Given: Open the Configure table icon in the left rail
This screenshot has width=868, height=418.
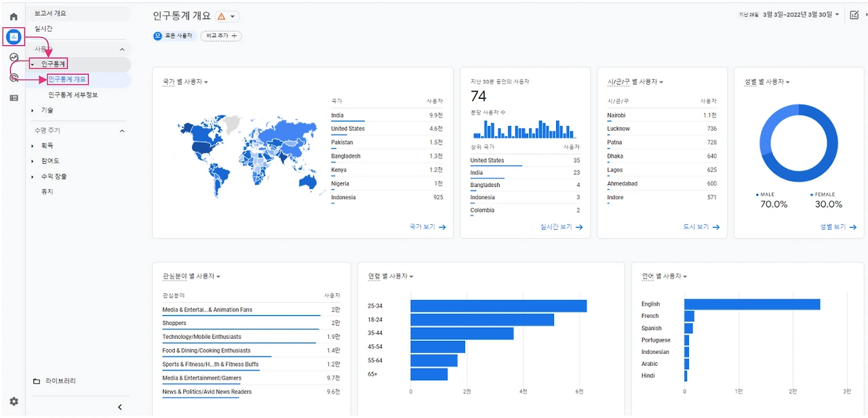Looking at the screenshot, I should (x=14, y=98).
